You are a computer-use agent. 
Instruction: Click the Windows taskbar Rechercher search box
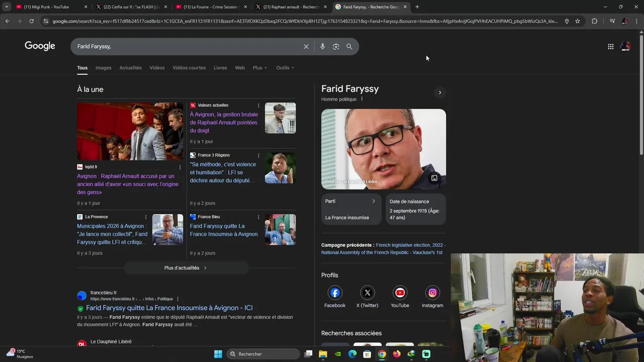coord(263,354)
